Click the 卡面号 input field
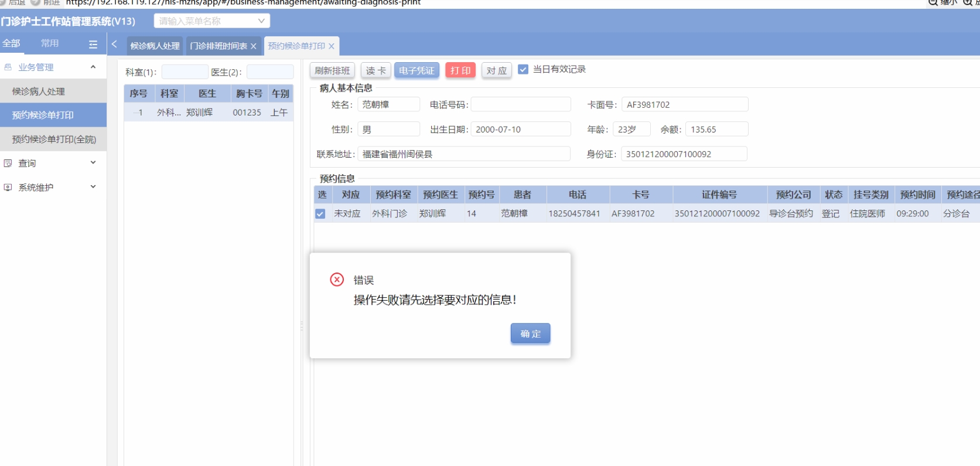Viewport: 980px width, 466px height. 685,104
